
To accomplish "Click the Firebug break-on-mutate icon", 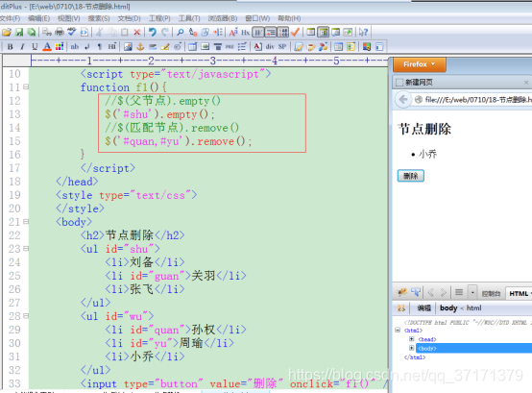I will pyautogui.click(x=401, y=308).
